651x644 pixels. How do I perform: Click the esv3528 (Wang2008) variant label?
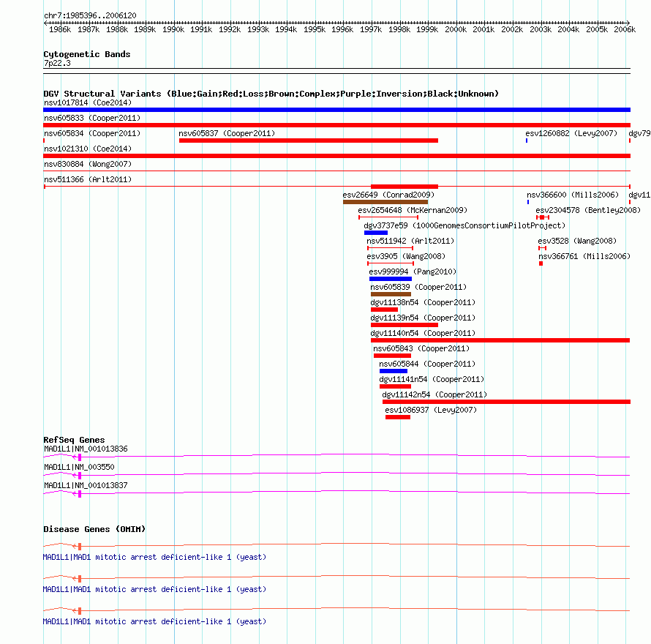577,241
